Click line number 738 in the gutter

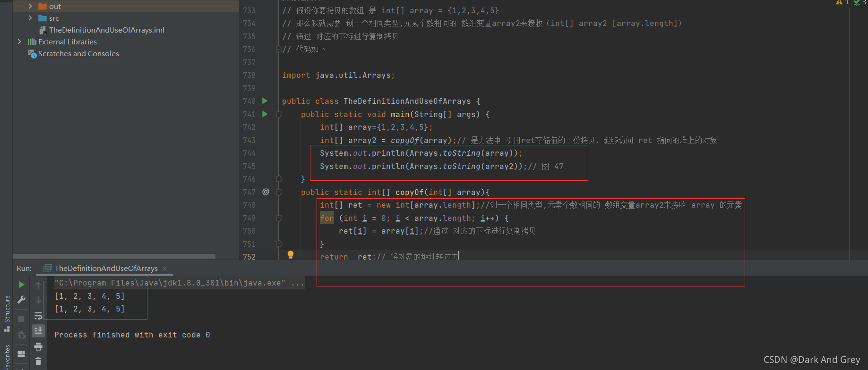[249, 75]
